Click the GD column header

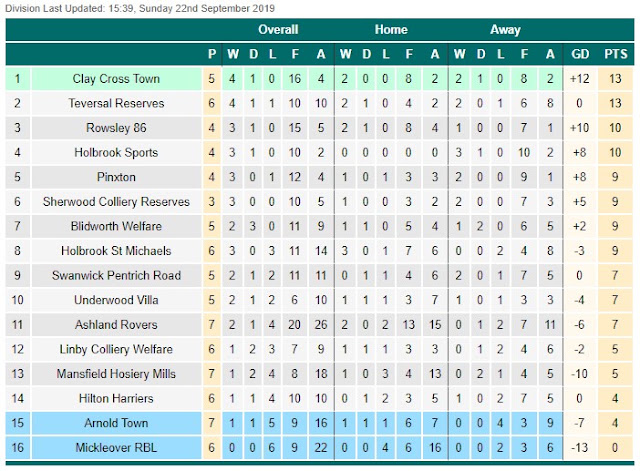(580, 54)
